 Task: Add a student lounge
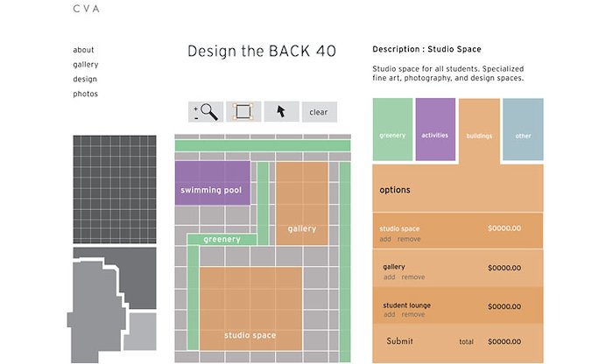(x=389, y=314)
